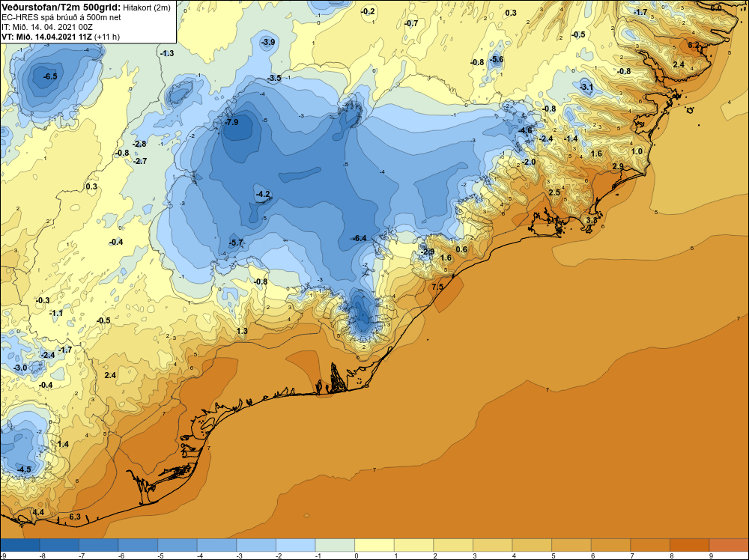
Task: Click the temperature label -6.5
Action: click(49, 76)
